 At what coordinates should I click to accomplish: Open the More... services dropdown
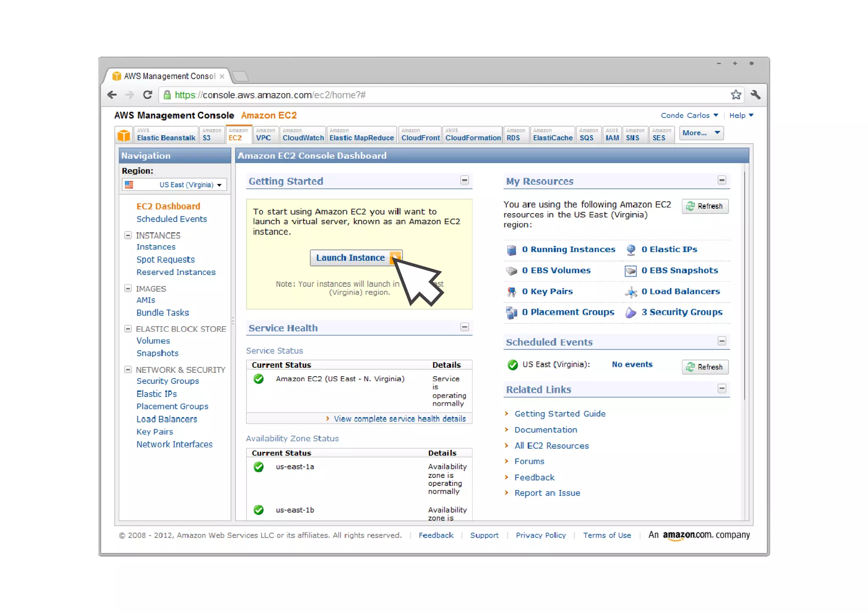point(701,133)
